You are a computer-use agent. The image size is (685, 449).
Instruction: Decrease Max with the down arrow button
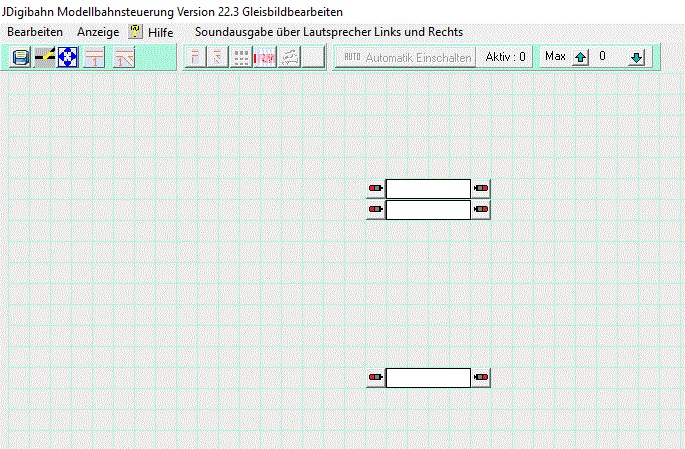637,57
